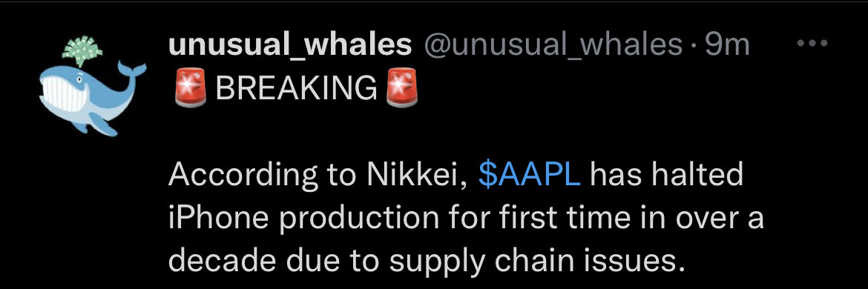Open the gray @unusual_whales handle

[x=553, y=44]
